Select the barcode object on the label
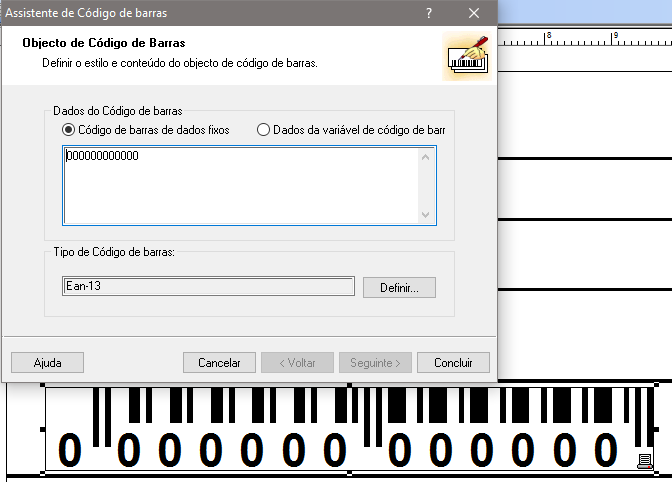Viewport: 672px width, 482px height. [x=349, y=429]
